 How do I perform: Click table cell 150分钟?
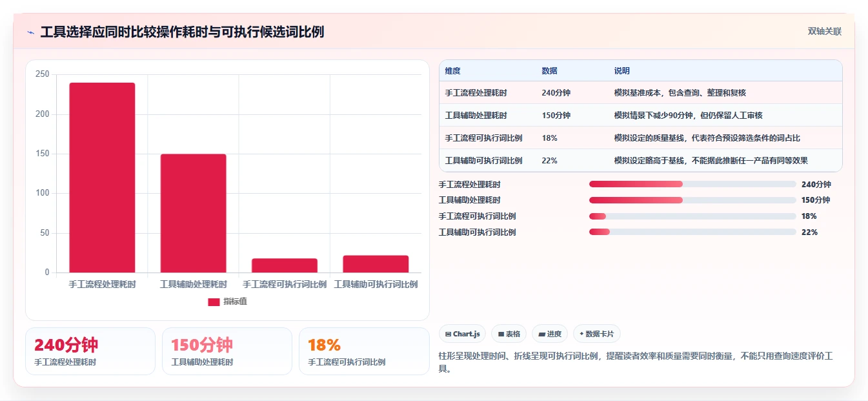click(556, 116)
